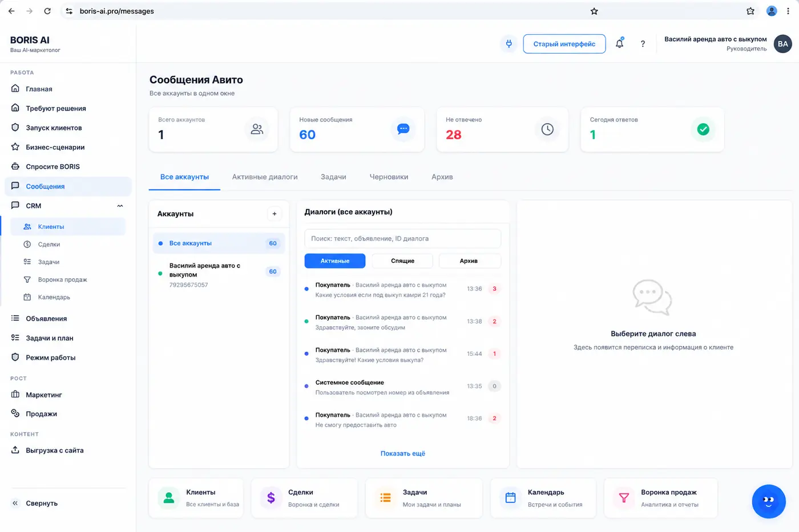799x532 pixels.
Task: Open the Черновики tab
Action: click(389, 177)
